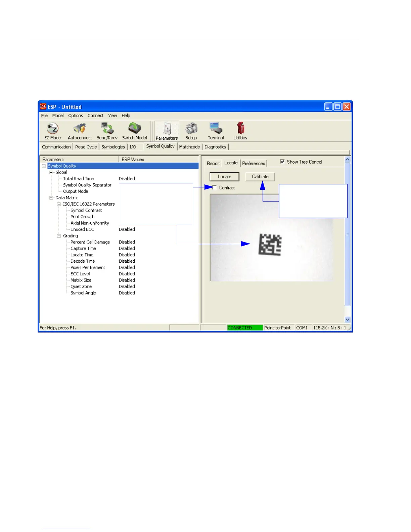Viewport: 411px width, 532px height.
Task: Click the Locate button
Action: (225, 177)
